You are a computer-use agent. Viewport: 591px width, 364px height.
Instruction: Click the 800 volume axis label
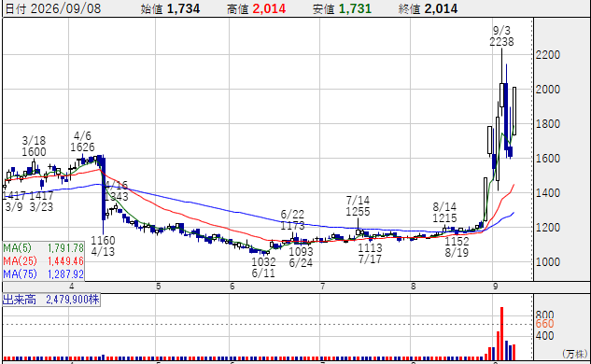point(544,315)
